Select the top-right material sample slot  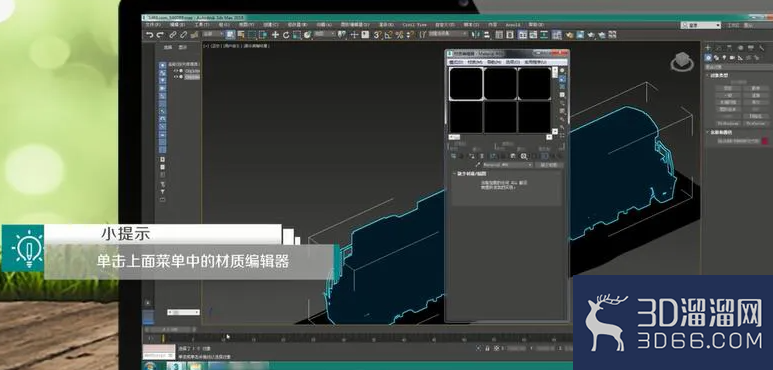(x=534, y=84)
